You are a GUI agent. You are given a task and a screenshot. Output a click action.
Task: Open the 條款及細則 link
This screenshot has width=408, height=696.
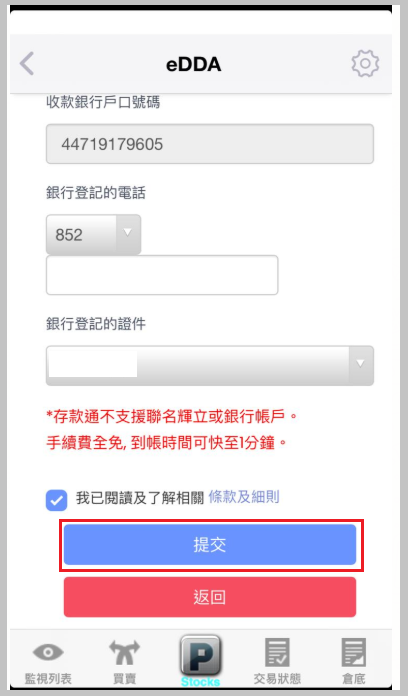pos(244,497)
